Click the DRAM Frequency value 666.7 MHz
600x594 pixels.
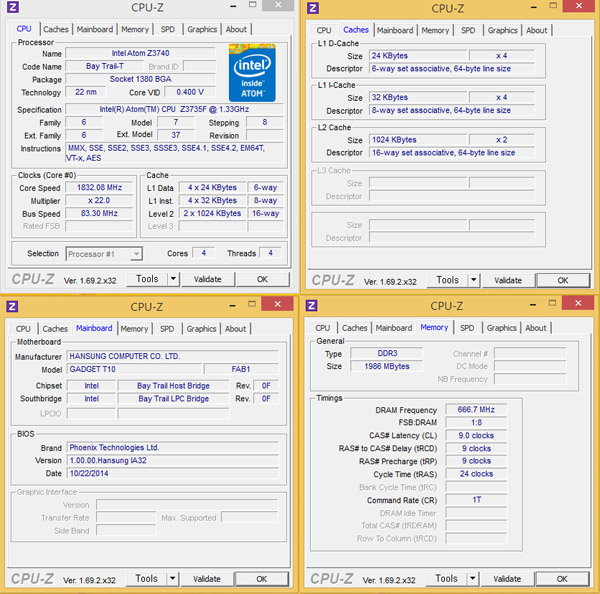point(476,410)
